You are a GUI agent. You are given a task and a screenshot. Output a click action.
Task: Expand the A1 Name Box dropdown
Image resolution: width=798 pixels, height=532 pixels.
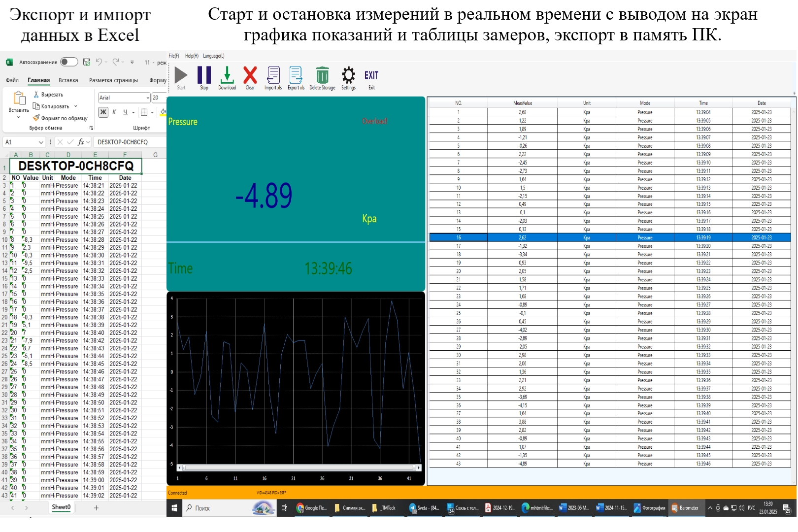click(x=41, y=142)
